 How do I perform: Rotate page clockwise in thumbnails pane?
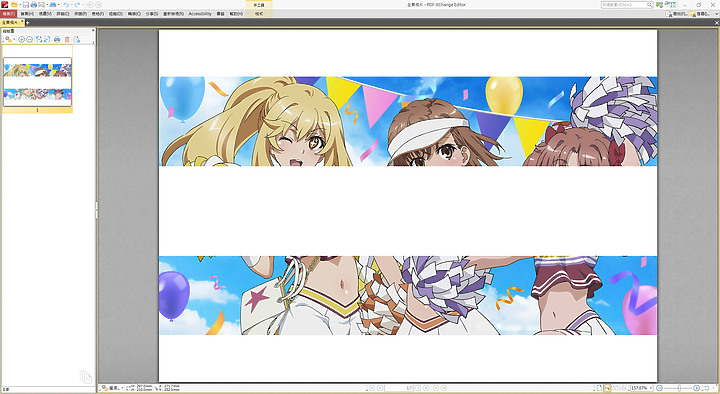pyautogui.click(x=47, y=39)
